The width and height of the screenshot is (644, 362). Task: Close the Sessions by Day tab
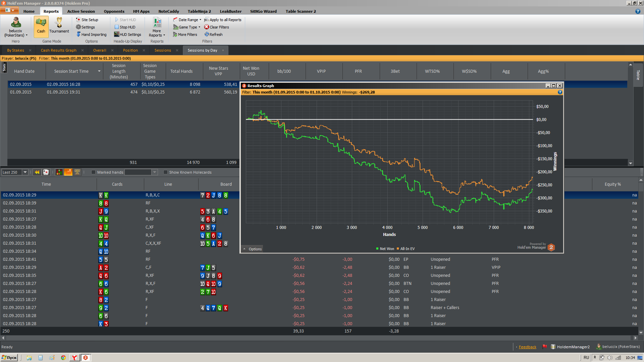(x=223, y=50)
